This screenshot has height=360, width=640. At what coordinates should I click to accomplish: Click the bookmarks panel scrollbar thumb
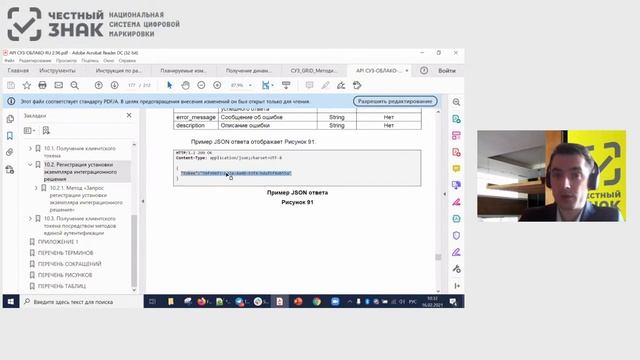[134, 250]
